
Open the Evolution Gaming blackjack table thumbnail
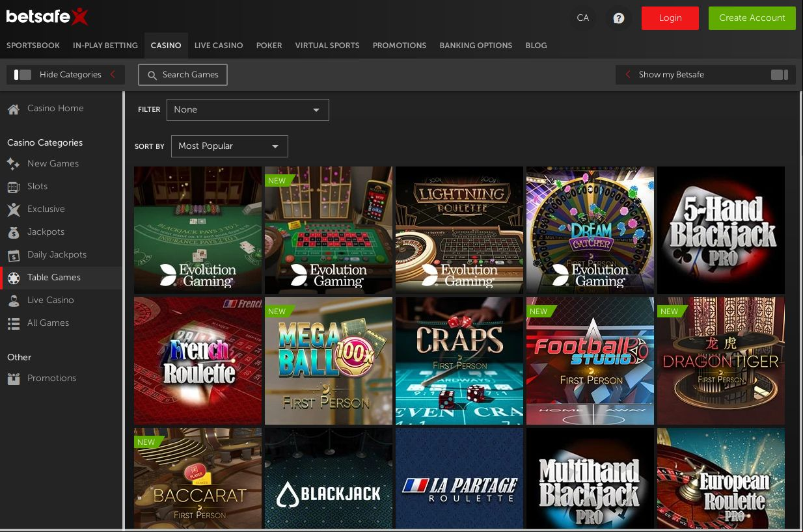(198, 230)
